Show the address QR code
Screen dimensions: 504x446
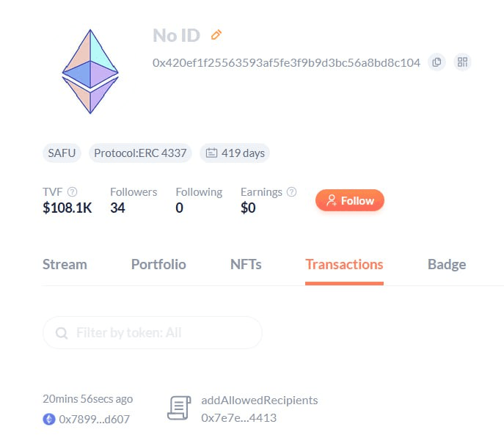click(462, 62)
